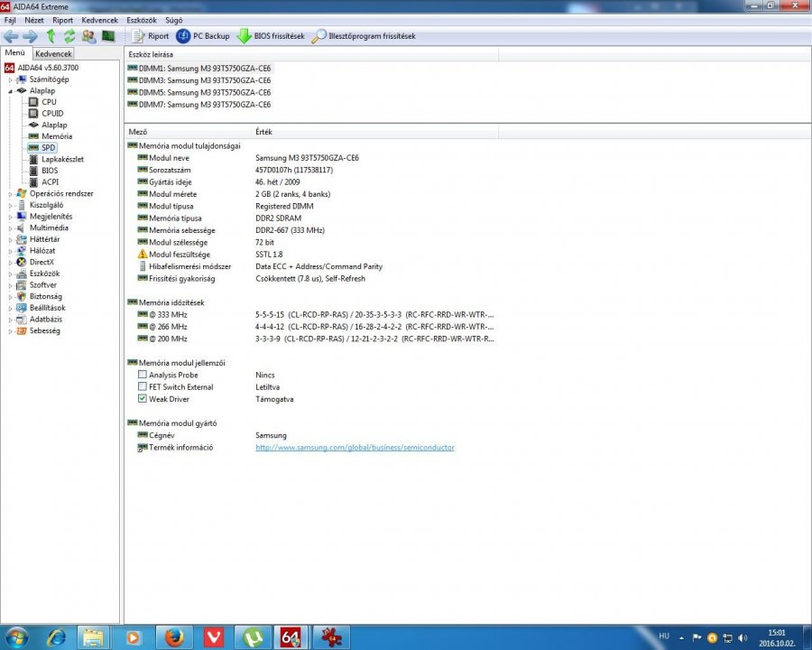Image resolution: width=812 pixels, height=650 pixels.
Task: Expand the Háttértár tree node
Action: [10, 239]
